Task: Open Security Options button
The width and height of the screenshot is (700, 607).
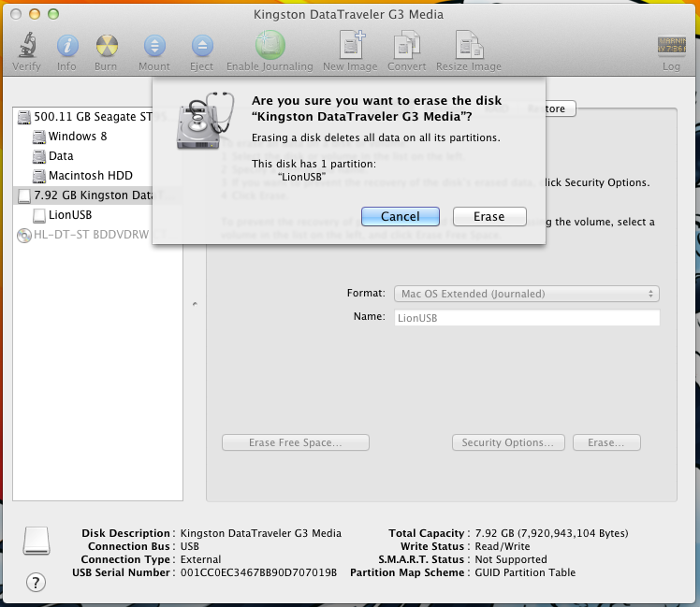Action: point(508,442)
